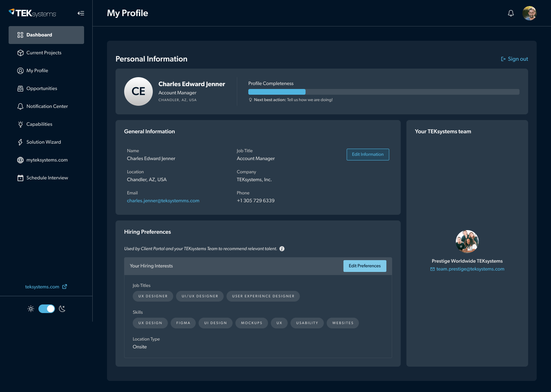Open Opportunities section
This screenshot has width=551, height=392.
pyautogui.click(x=46, y=89)
